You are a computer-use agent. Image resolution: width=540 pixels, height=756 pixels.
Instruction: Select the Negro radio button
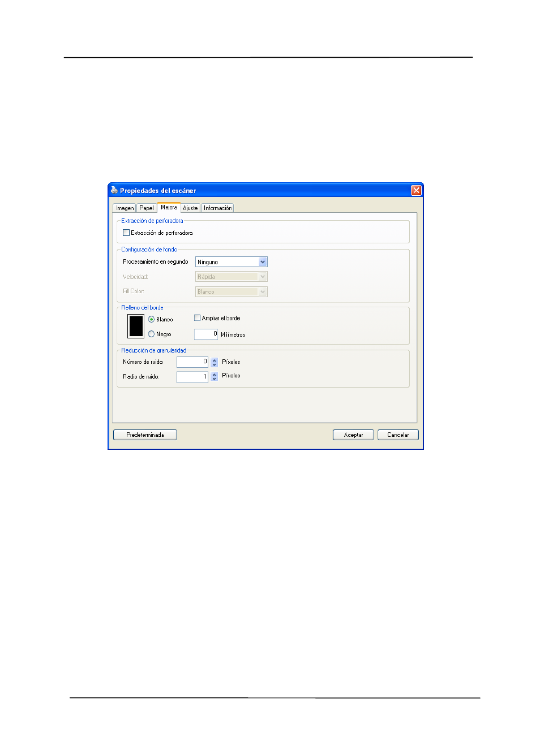click(x=151, y=334)
